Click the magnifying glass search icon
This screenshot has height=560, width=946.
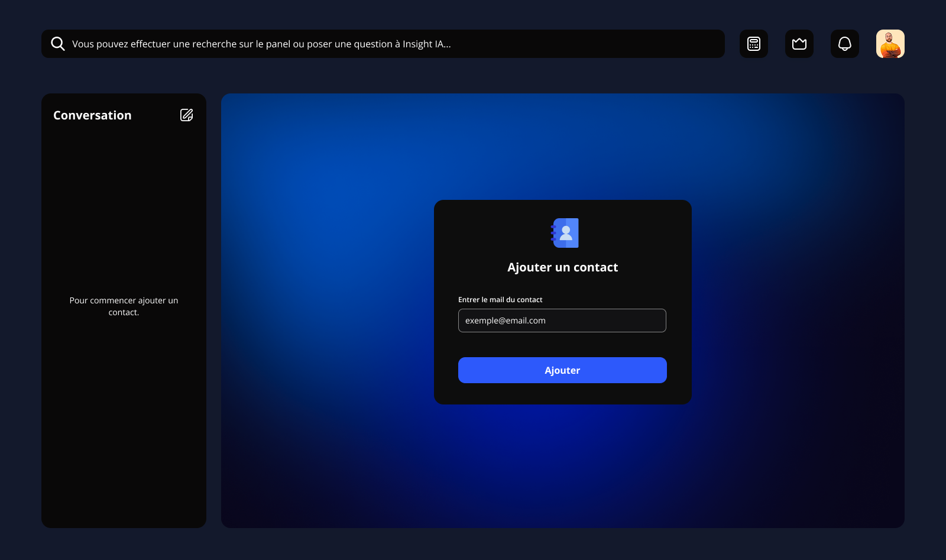(58, 44)
